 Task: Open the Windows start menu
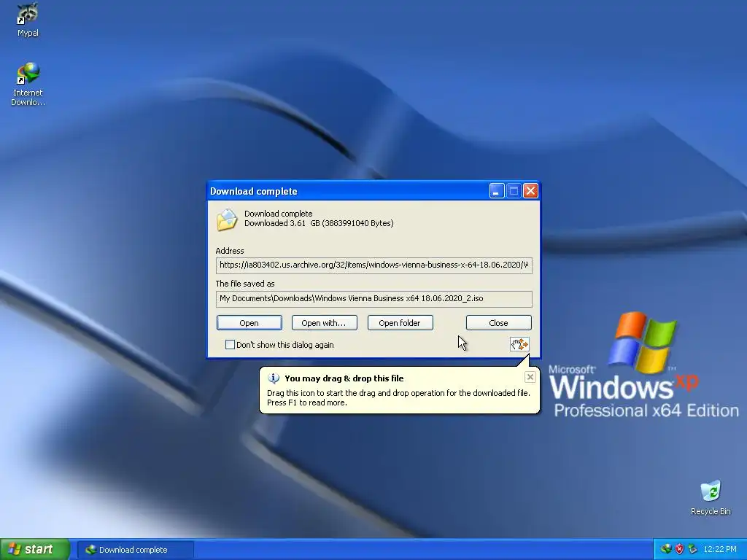pyautogui.click(x=35, y=550)
